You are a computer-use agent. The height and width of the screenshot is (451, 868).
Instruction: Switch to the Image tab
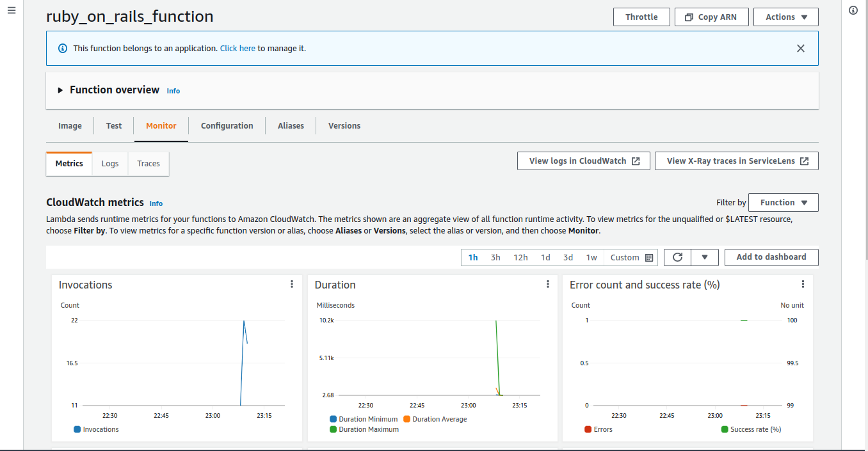point(70,126)
